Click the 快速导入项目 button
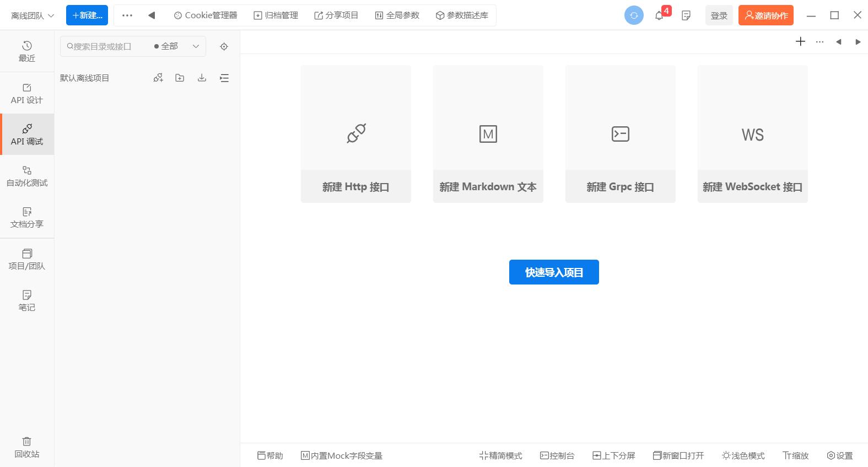868x467 pixels. pyautogui.click(x=554, y=272)
